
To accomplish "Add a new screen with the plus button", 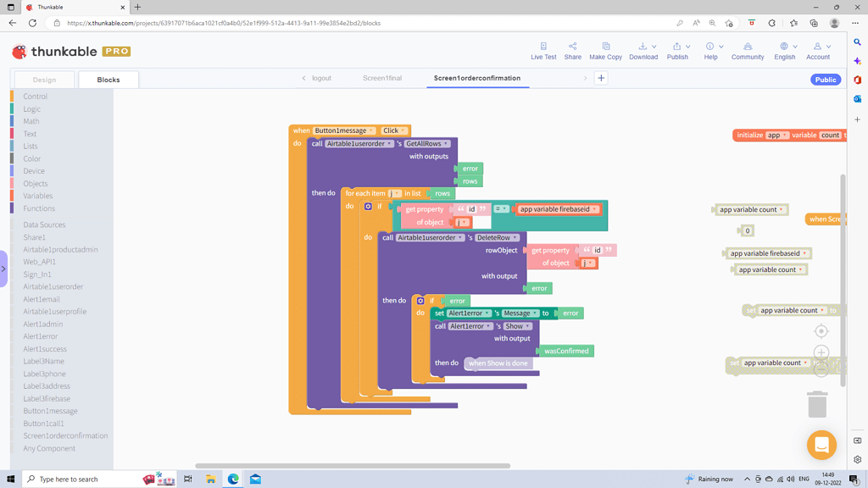I will 600,78.
